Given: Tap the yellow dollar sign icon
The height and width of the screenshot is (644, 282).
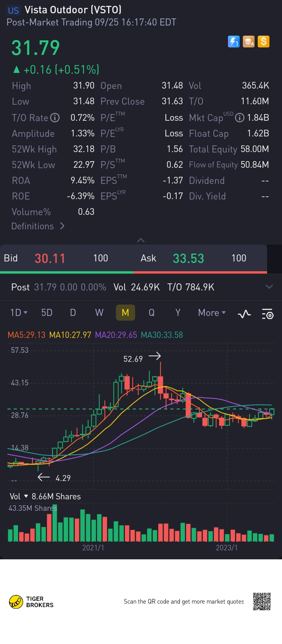Looking at the screenshot, I should tap(264, 42).
